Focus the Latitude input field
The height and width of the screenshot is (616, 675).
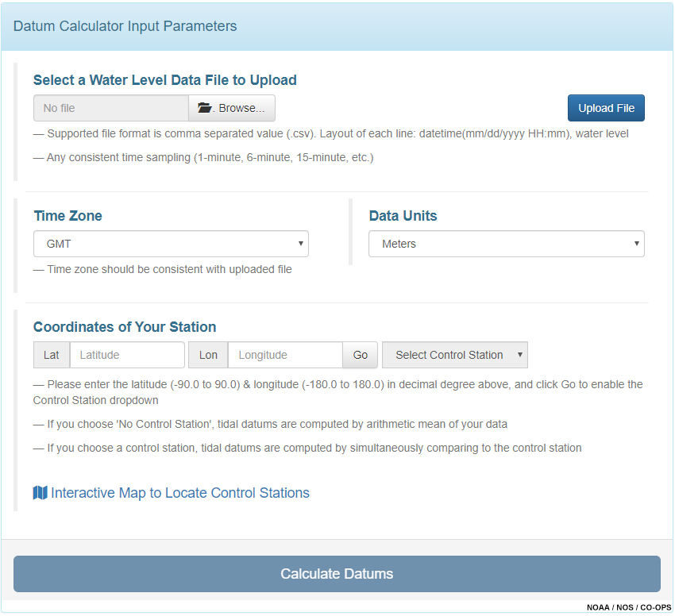pyautogui.click(x=127, y=355)
